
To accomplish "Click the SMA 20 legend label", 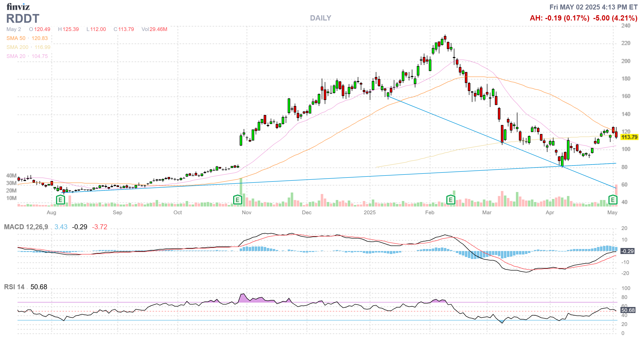I will (16, 56).
